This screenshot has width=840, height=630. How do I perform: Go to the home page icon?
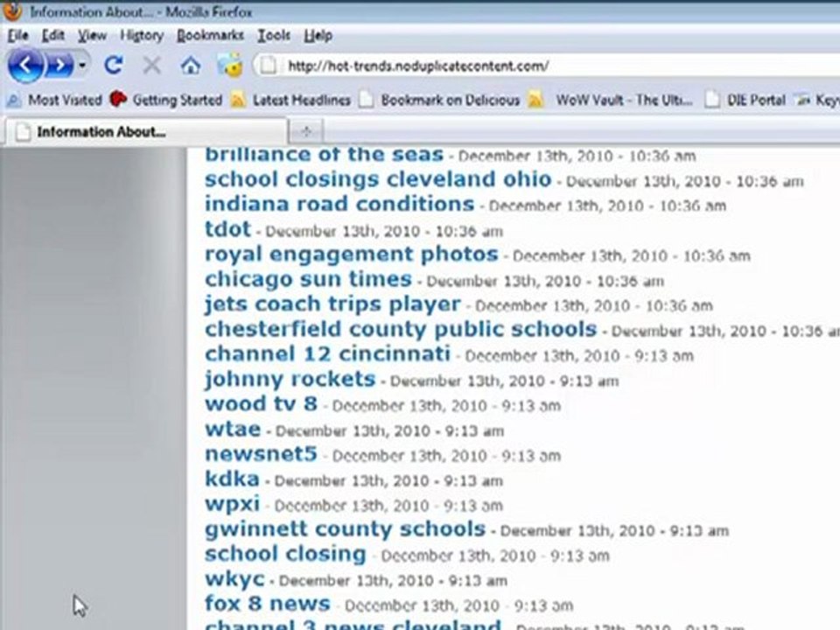tap(190, 66)
